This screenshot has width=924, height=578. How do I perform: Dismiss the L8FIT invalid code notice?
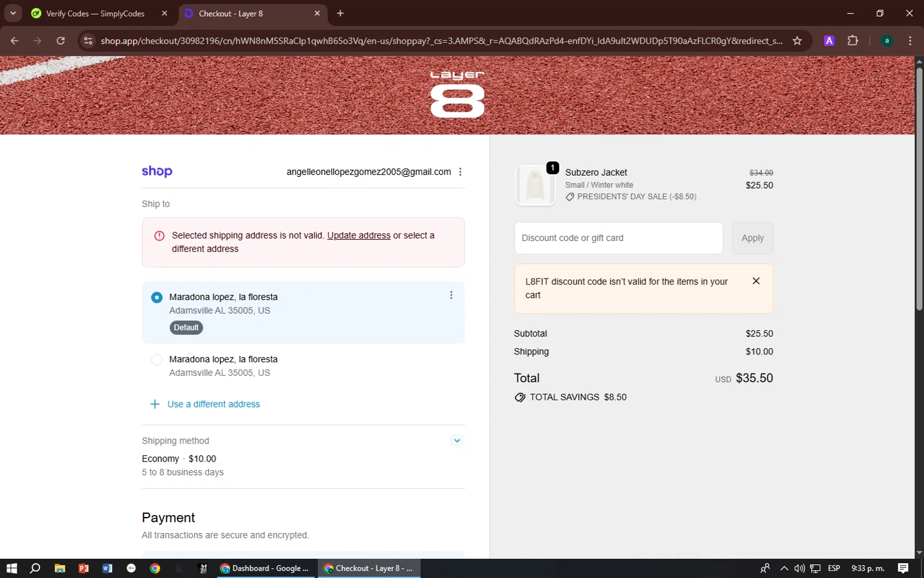pyautogui.click(x=756, y=281)
